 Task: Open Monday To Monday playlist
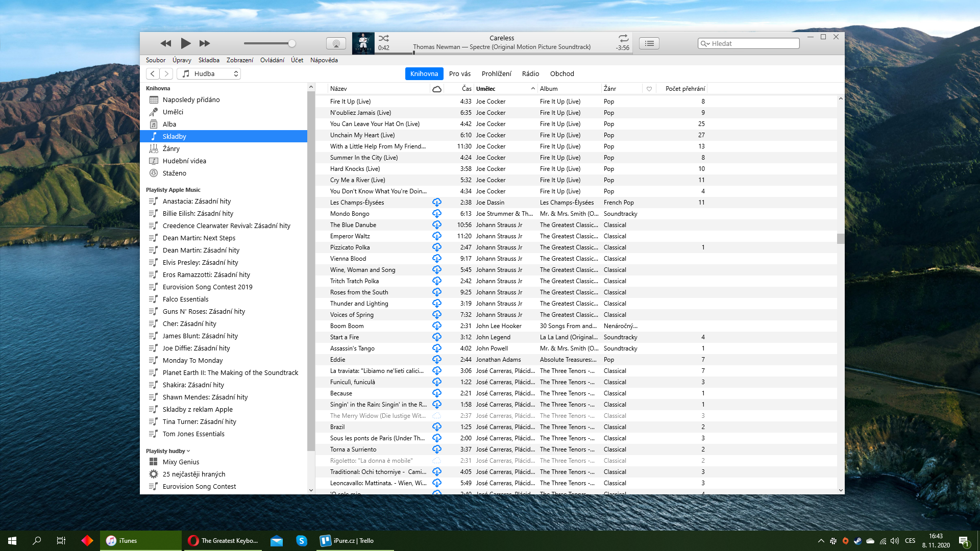[x=192, y=360]
